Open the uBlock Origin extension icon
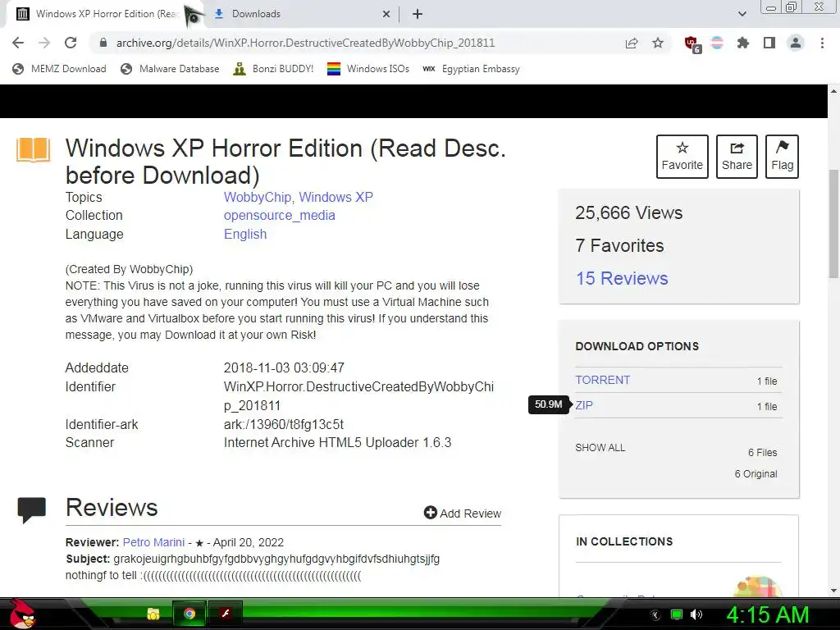Image resolution: width=840 pixels, height=630 pixels. coord(692,43)
